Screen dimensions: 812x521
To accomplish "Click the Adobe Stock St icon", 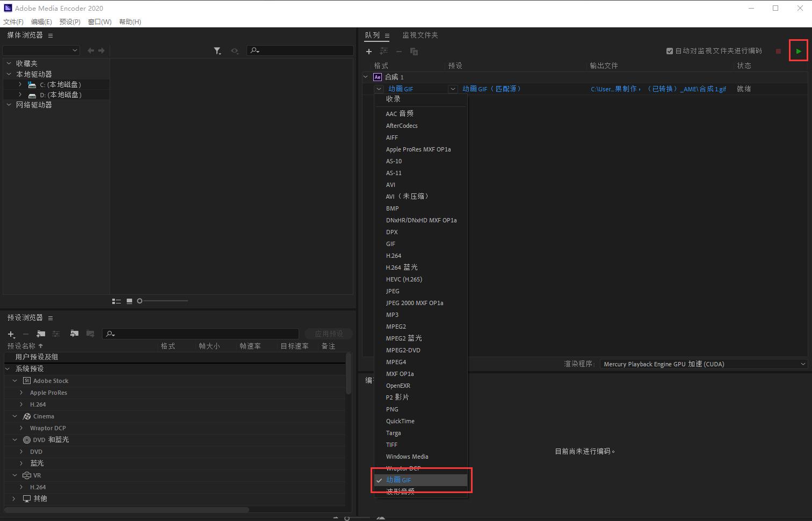I will click(27, 381).
